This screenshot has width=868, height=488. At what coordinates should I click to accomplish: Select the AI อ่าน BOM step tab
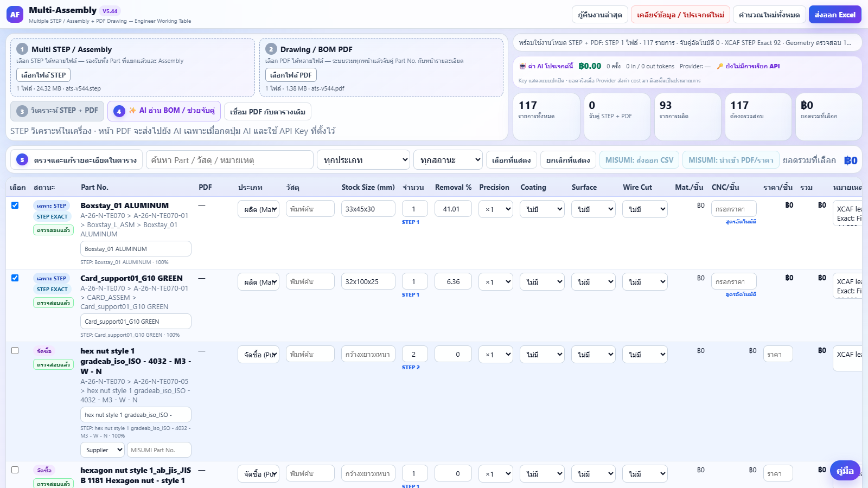click(x=164, y=111)
